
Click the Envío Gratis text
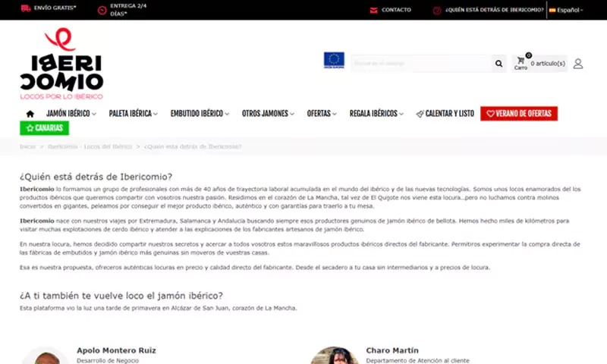click(55, 8)
